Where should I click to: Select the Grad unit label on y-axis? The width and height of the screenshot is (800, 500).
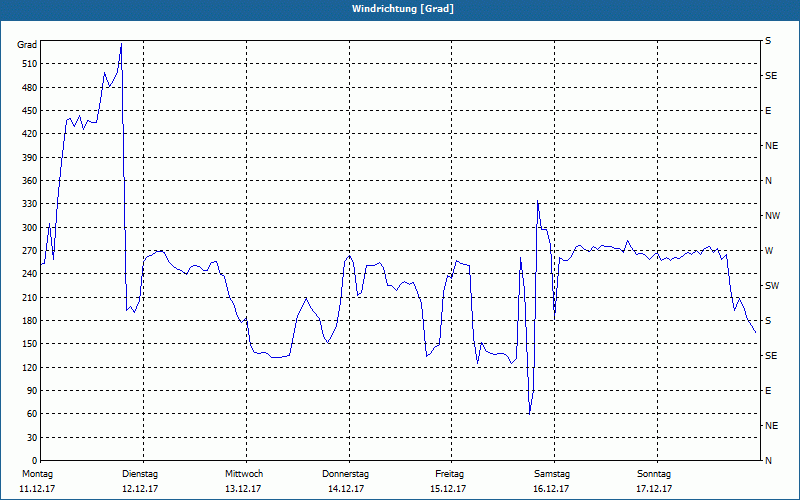click(x=27, y=45)
